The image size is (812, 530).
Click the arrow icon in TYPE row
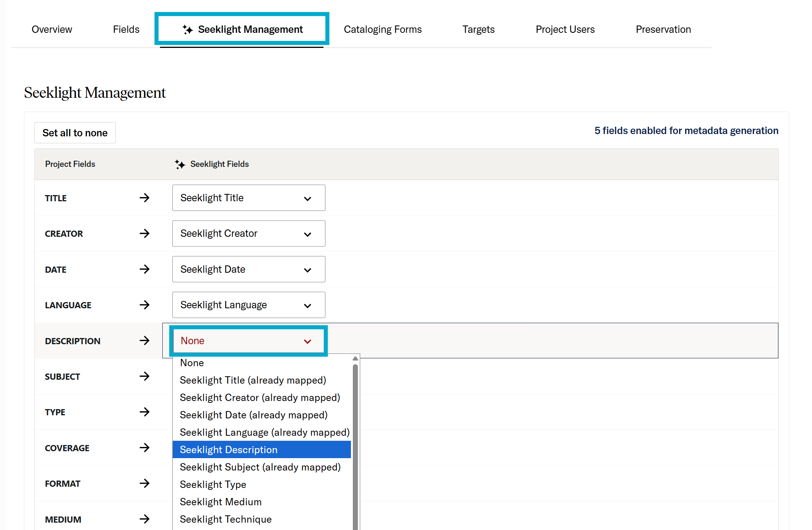click(145, 412)
